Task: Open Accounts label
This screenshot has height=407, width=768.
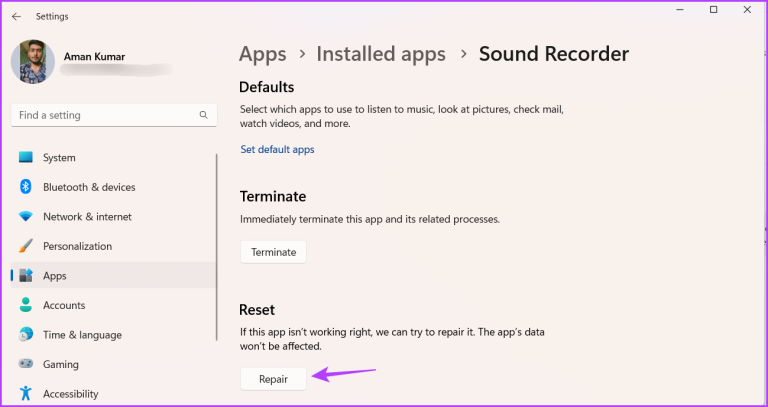Action: (64, 305)
